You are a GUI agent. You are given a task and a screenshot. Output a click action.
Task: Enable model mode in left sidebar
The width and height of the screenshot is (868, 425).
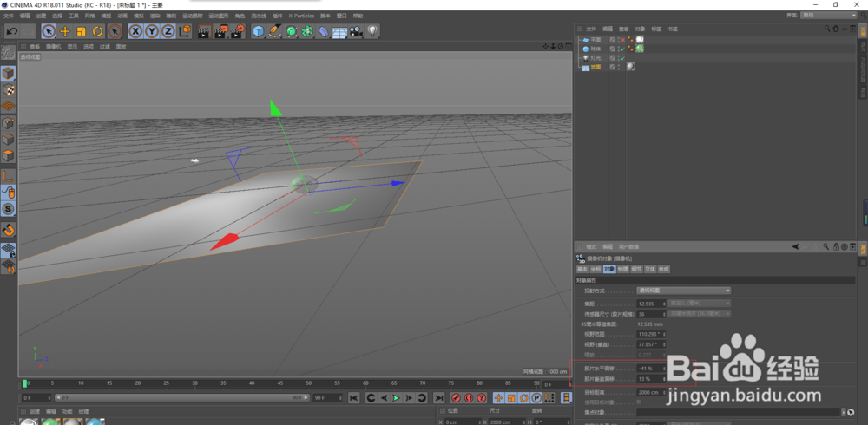[x=9, y=73]
